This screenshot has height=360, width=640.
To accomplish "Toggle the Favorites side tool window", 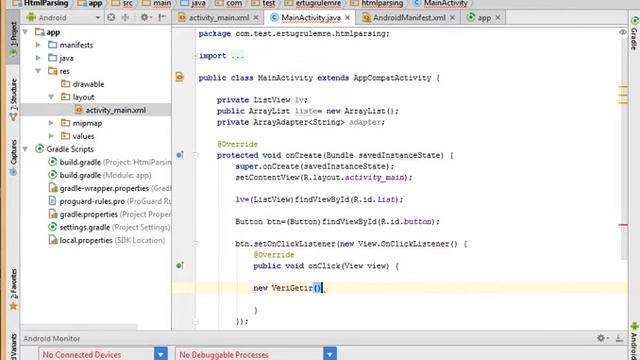I will click(13, 289).
